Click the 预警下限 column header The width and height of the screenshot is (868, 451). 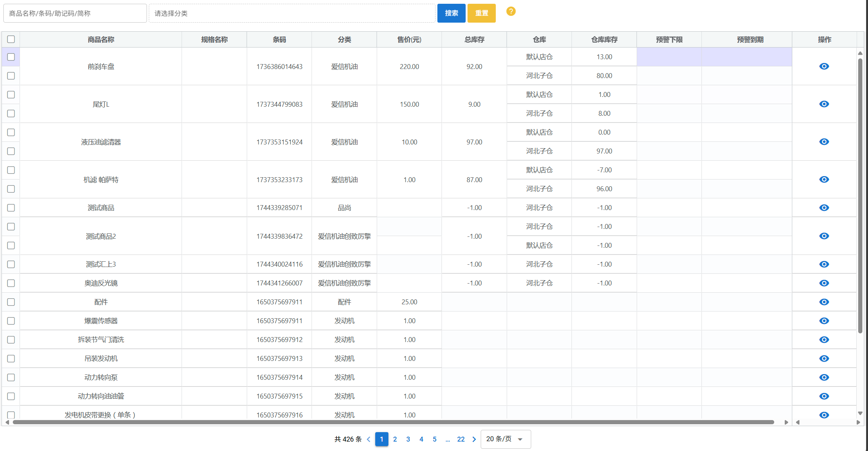669,40
